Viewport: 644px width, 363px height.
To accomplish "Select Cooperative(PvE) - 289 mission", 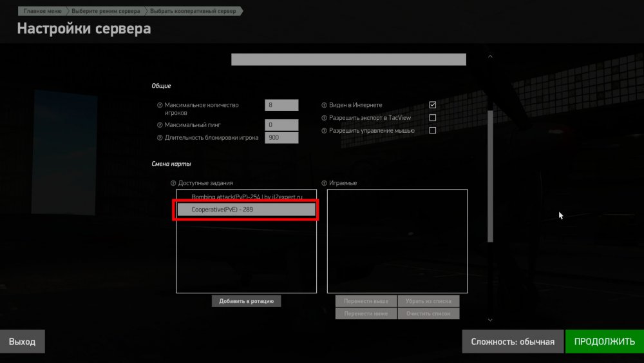I will point(247,210).
